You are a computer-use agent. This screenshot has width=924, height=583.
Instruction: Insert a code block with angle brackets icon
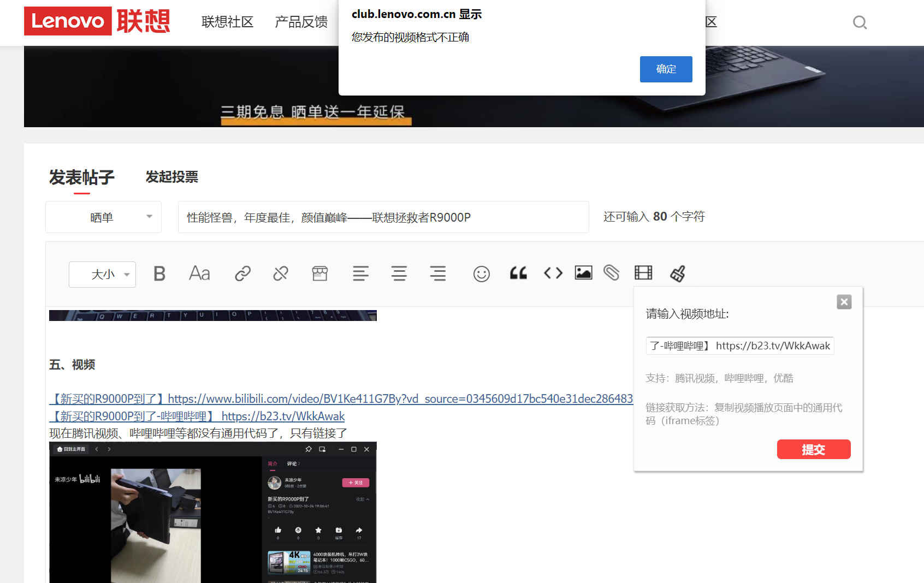pos(553,273)
